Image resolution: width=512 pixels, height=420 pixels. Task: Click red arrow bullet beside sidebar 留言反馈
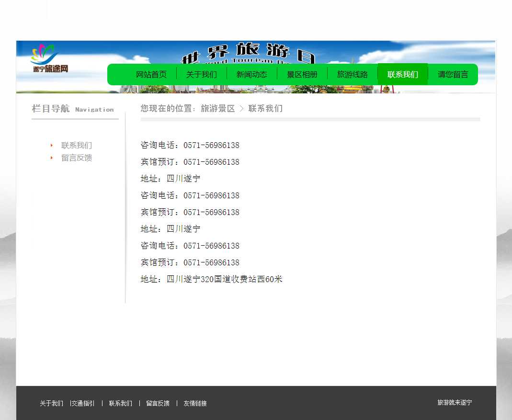pyautogui.click(x=52, y=158)
